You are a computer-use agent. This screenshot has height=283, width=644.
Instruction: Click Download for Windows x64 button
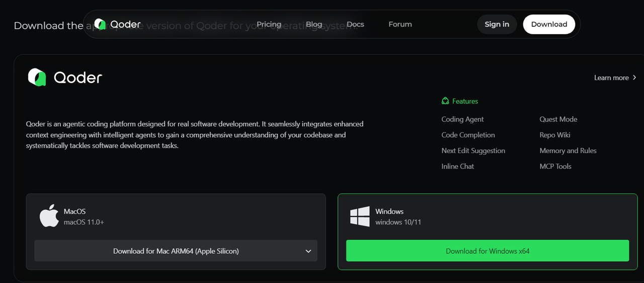(x=488, y=251)
